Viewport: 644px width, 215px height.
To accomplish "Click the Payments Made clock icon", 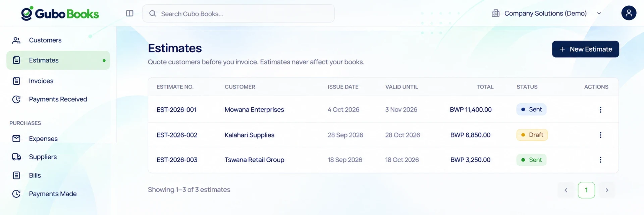I will pos(16,194).
